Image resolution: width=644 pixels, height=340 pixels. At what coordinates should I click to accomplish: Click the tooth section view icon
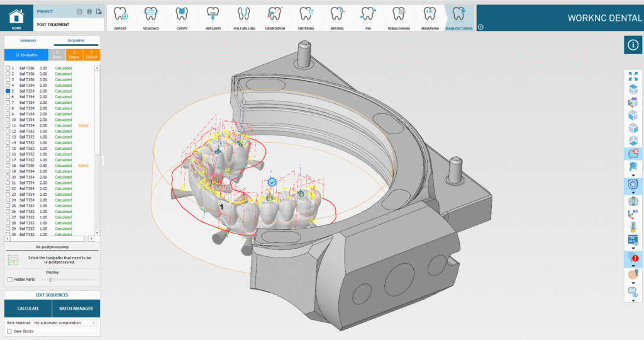(x=633, y=201)
